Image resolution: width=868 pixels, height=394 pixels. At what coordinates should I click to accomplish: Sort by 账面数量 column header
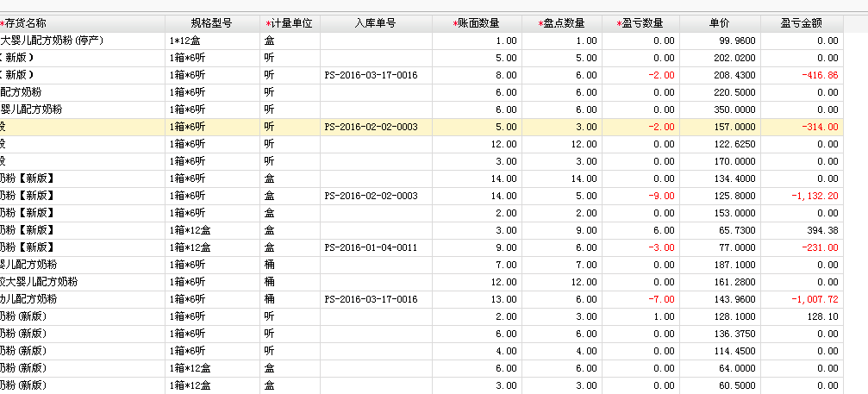coord(477,23)
